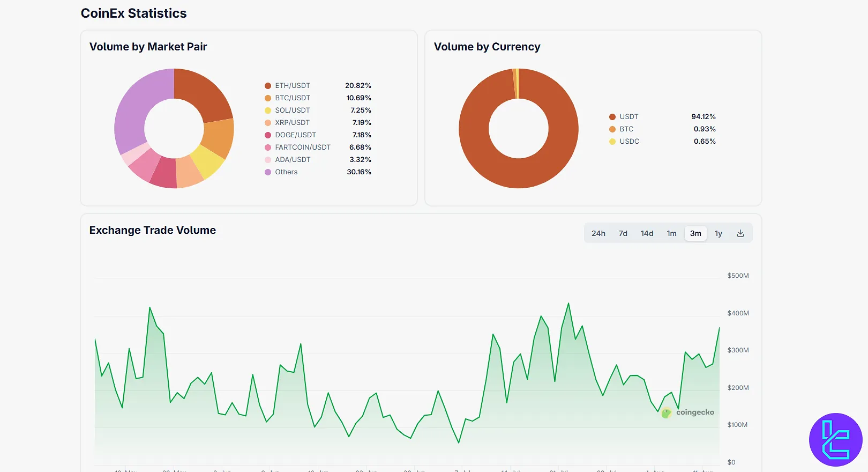Screen dimensions: 868x472
Task: Click the BTC/USDT legend color dot
Action: pyautogui.click(x=268, y=98)
